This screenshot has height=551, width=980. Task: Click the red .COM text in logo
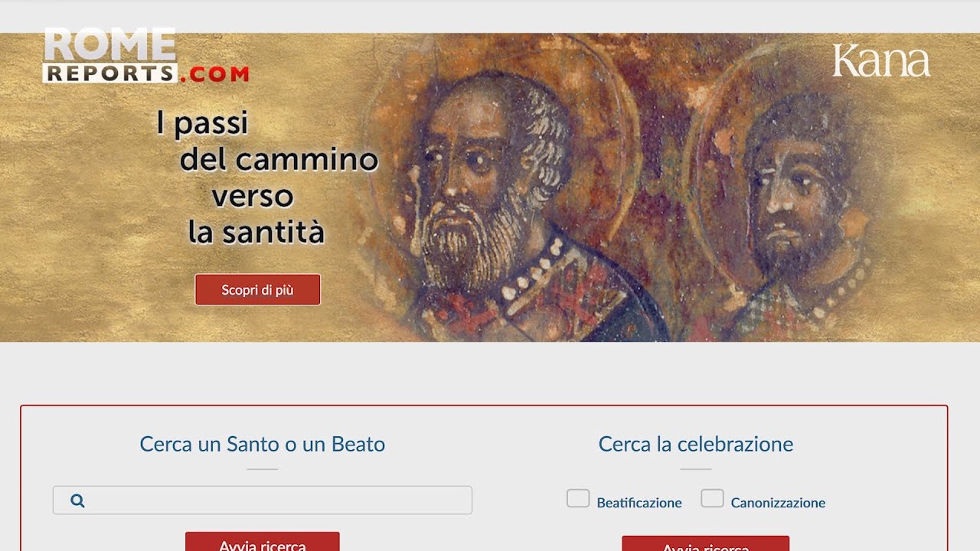click(214, 74)
